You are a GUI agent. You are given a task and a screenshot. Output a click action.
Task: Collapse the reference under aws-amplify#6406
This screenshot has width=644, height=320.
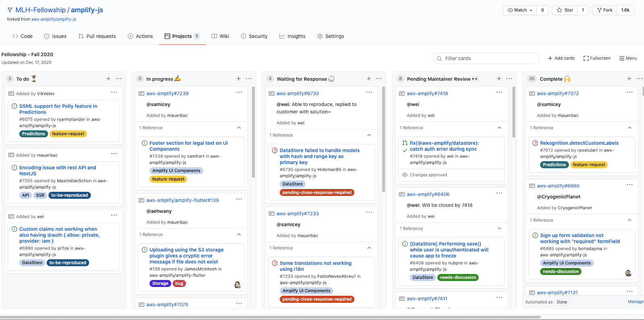pos(500,229)
